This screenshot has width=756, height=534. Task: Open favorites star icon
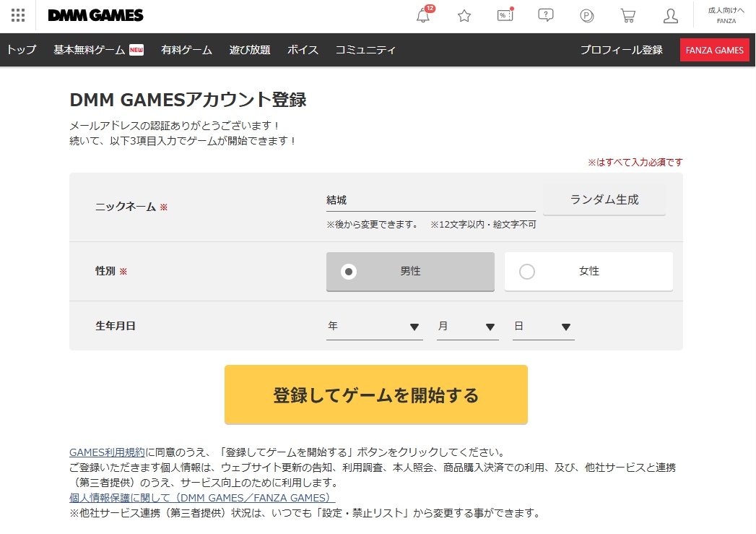point(464,16)
